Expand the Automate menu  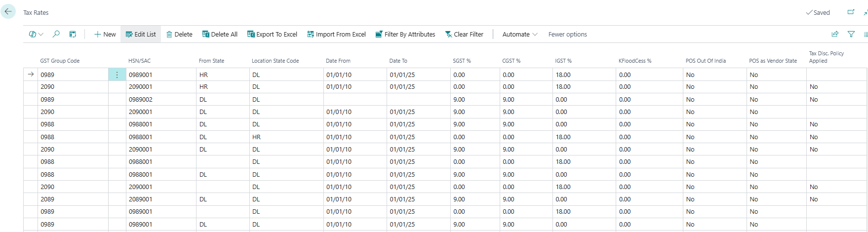click(x=520, y=34)
